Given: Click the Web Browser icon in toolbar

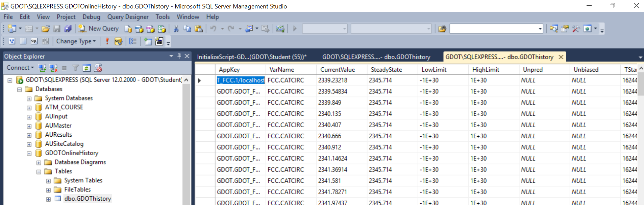Looking at the screenshot, I should (x=588, y=29).
